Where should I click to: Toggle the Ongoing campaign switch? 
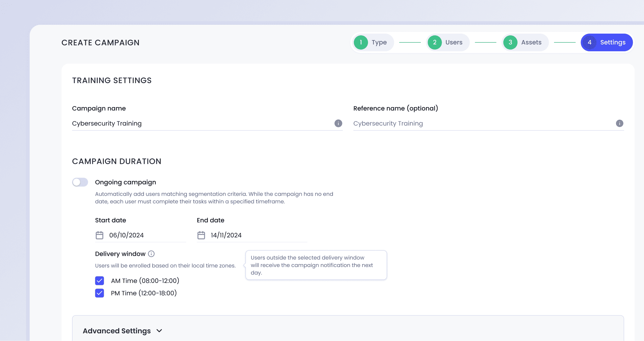(80, 182)
